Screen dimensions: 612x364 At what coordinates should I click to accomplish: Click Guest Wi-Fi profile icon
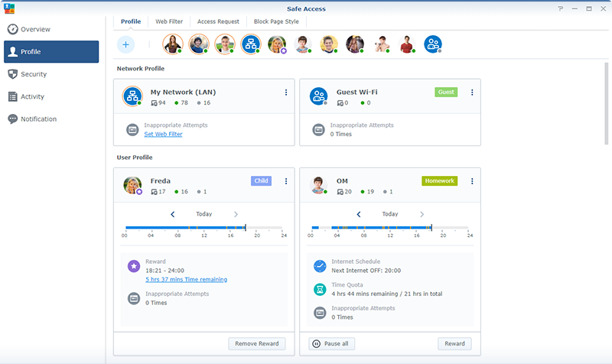[x=319, y=96]
